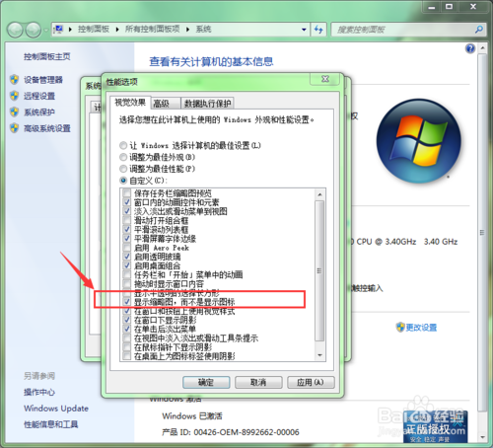Switch to 数据执行保护 tab
Image resolution: width=493 pixels, height=448 pixels.
207,104
